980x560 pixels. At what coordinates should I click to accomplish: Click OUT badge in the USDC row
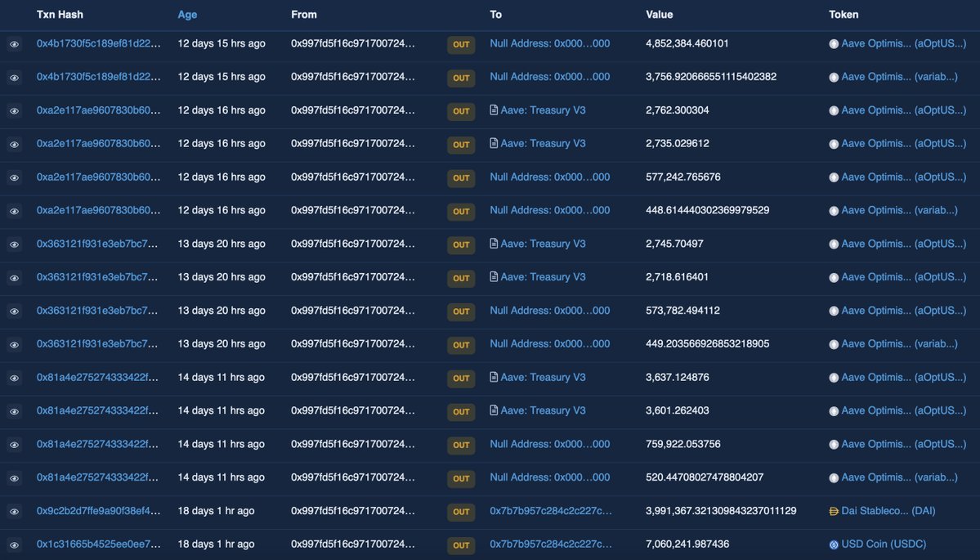pos(461,545)
